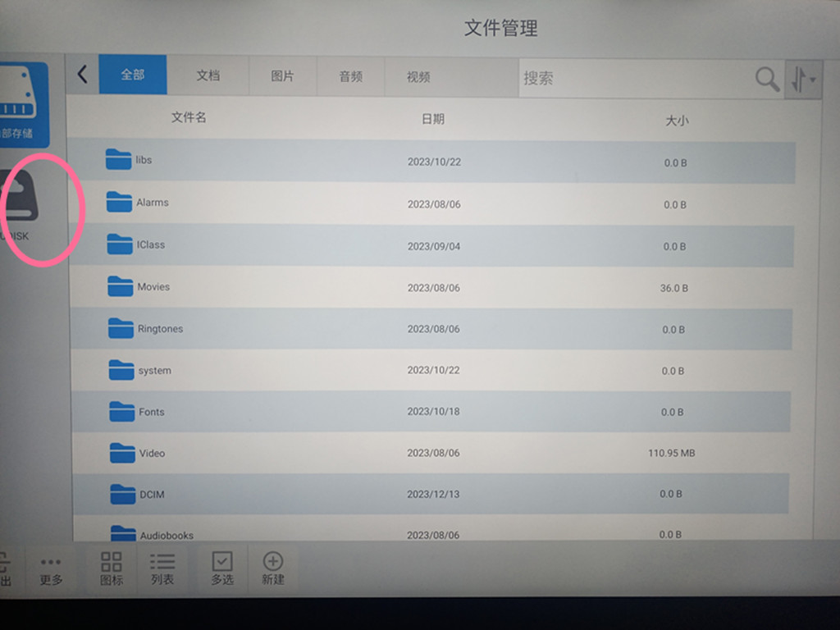This screenshot has height=630, width=840.
Task: Click the 2023/12/13 date of DCIM
Action: click(433, 494)
